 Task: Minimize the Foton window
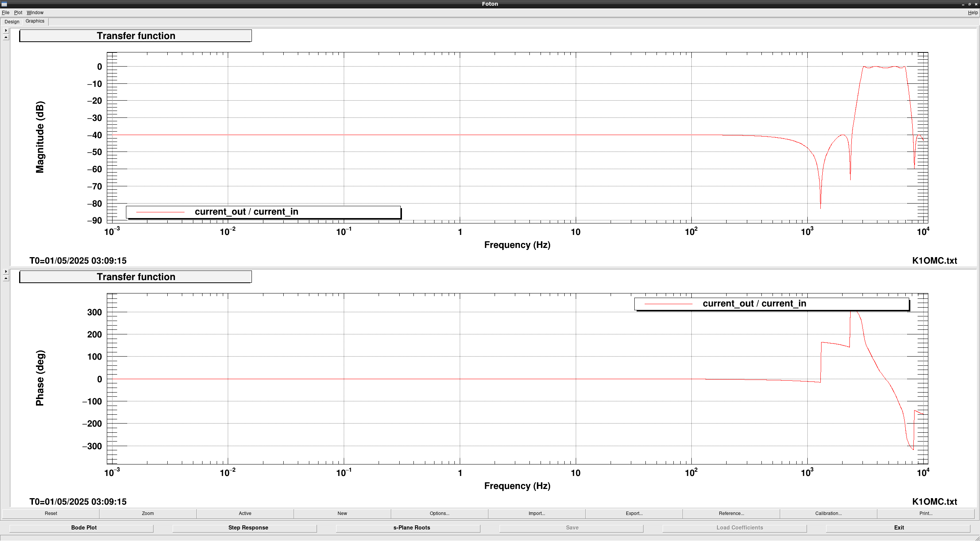click(963, 4)
